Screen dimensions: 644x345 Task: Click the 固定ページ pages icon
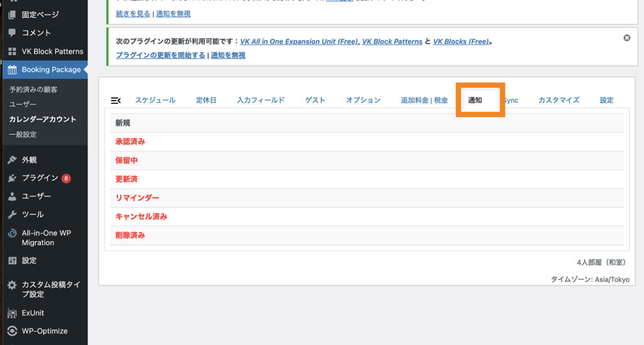pos(13,14)
